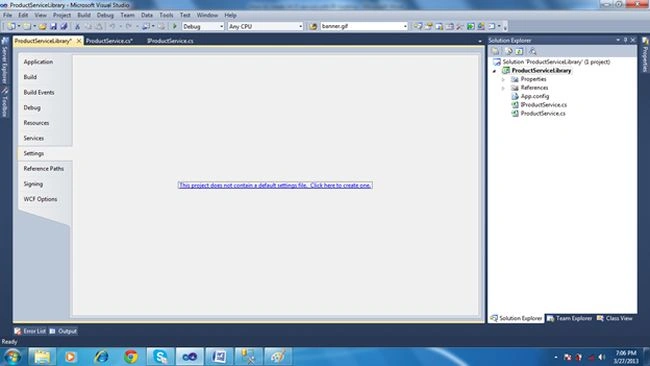This screenshot has width=650, height=366.
Task: Open the Tools menu
Action: click(166, 15)
